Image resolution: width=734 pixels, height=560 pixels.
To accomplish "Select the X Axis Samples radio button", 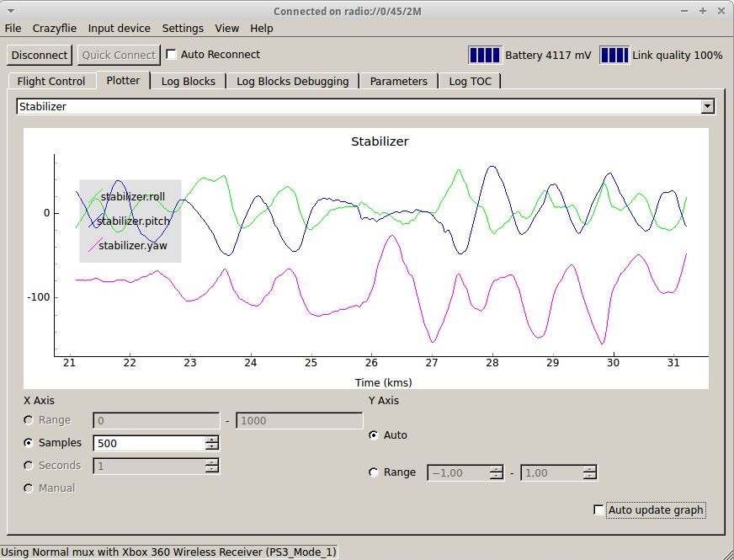I will [x=29, y=443].
